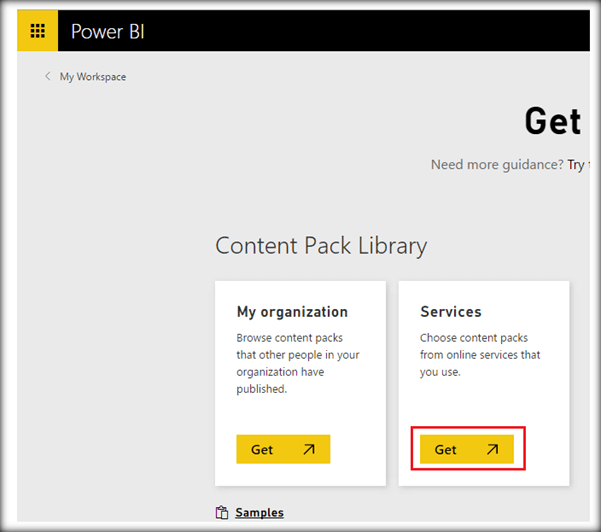The image size is (601, 532).
Task: Click the 'Try' link after guidance text
Action: 576,165
